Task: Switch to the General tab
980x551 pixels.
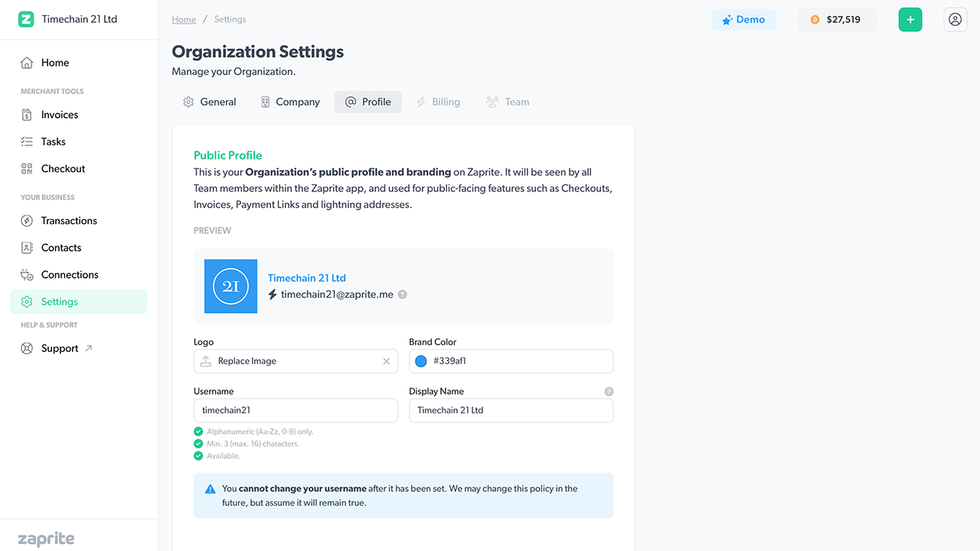Action: coord(210,102)
